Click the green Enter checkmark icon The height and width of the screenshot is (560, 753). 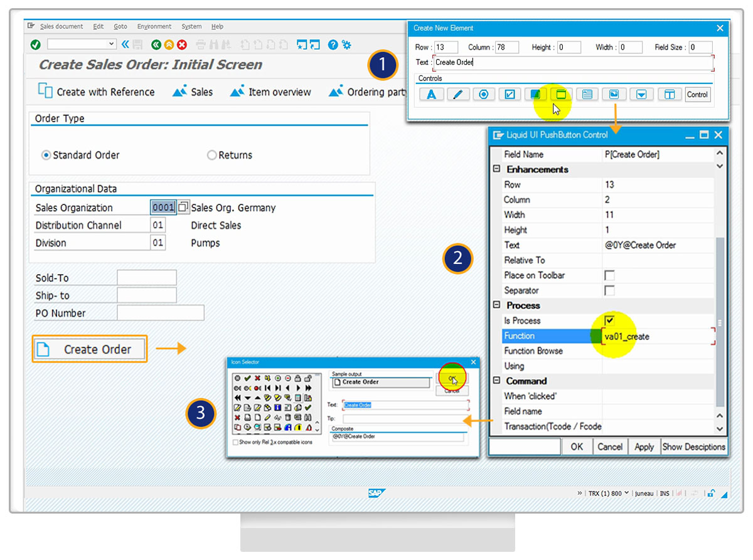[x=35, y=45]
